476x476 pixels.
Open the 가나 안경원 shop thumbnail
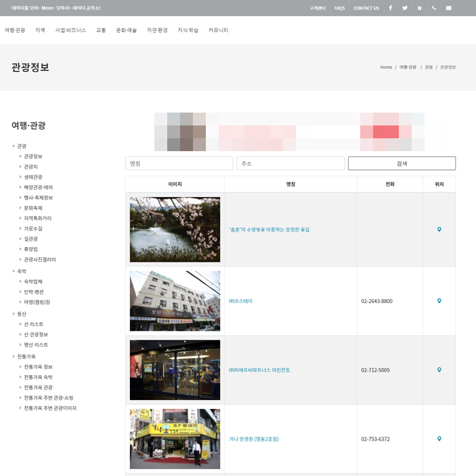point(175,439)
